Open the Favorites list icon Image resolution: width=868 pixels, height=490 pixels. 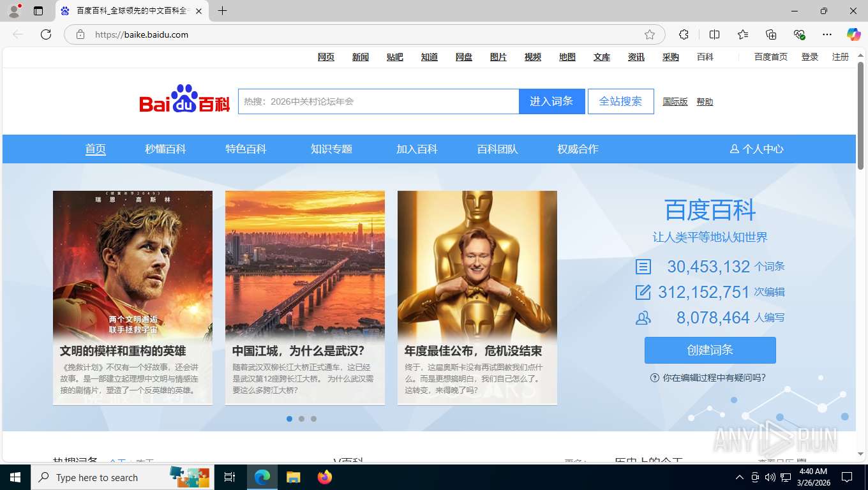[743, 34]
